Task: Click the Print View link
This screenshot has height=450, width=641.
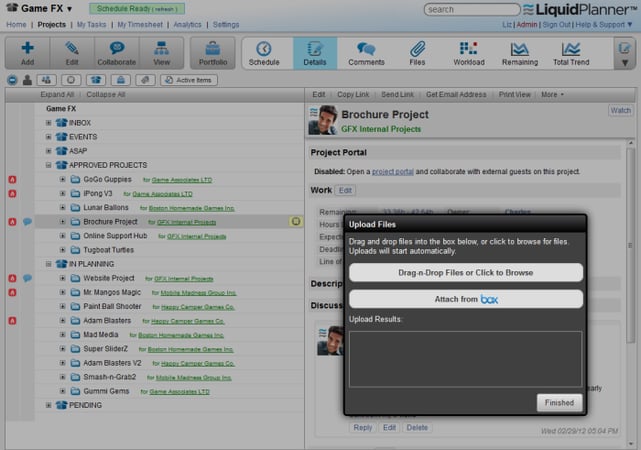Action: [x=514, y=94]
